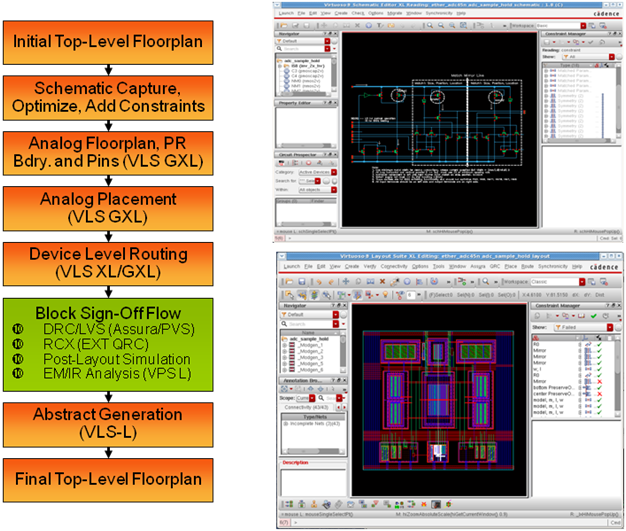Image resolution: width=626 pixels, height=531 pixels.
Task: Open the Workspace Classic dropdown in Layout window
Action: [582, 282]
